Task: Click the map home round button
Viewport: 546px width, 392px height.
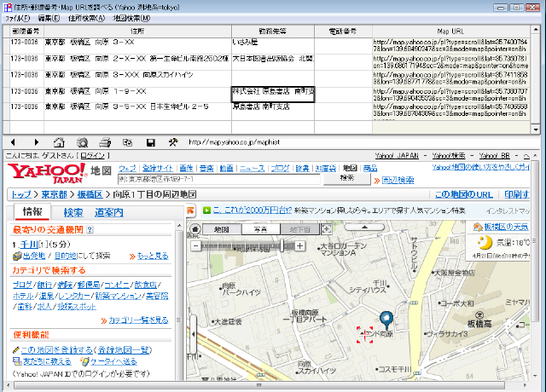Action: (195, 229)
